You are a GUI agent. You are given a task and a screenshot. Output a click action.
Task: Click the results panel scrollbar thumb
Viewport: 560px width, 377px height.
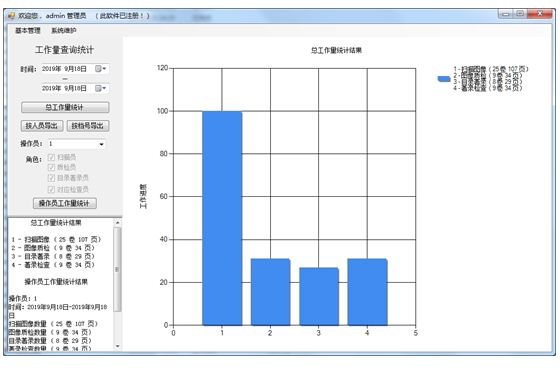117,269
